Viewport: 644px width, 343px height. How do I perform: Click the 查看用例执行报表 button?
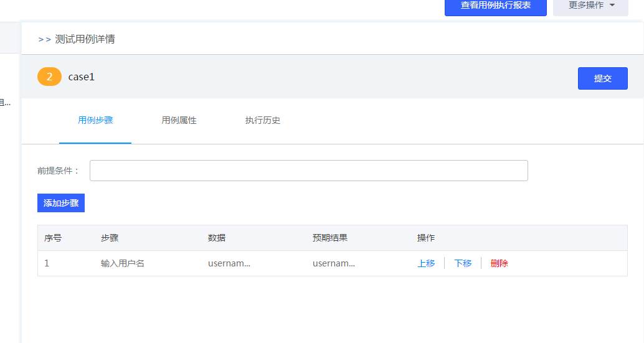pyautogui.click(x=495, y=6)
